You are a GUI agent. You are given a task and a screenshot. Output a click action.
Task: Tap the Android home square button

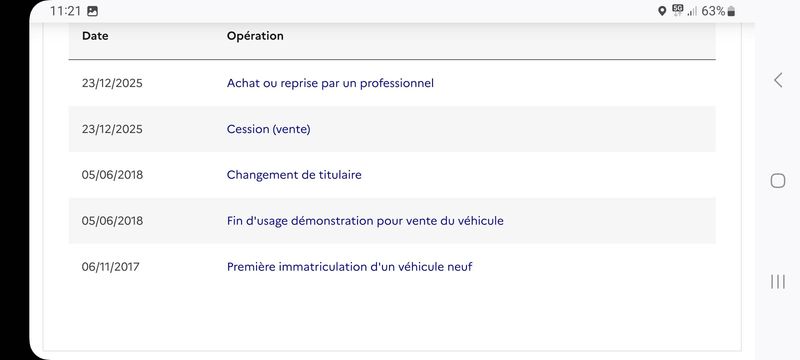tap(778, 181)
